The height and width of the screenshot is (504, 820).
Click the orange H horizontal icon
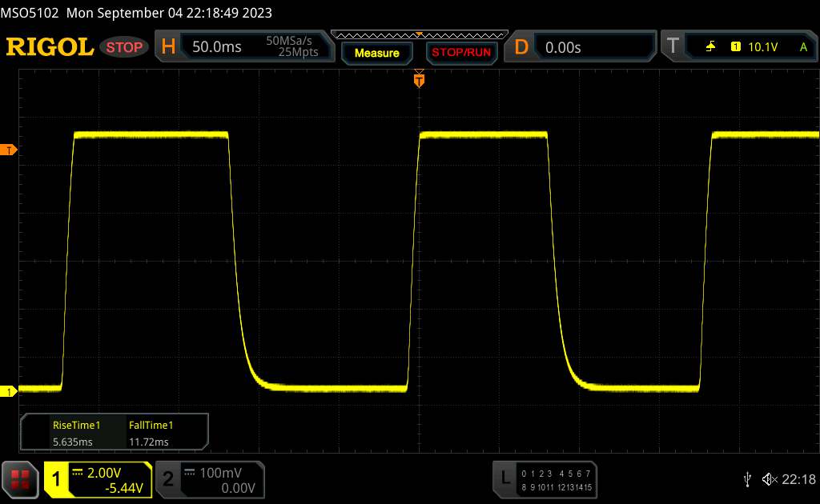(168, 47)
